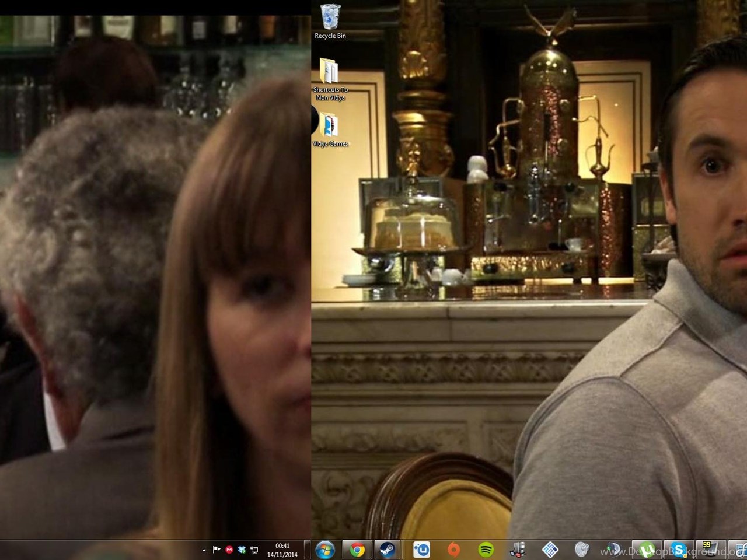This screenshot has height=560, width=747.
Task: Open the Dropbox tray icon
Action: point(242,549)
